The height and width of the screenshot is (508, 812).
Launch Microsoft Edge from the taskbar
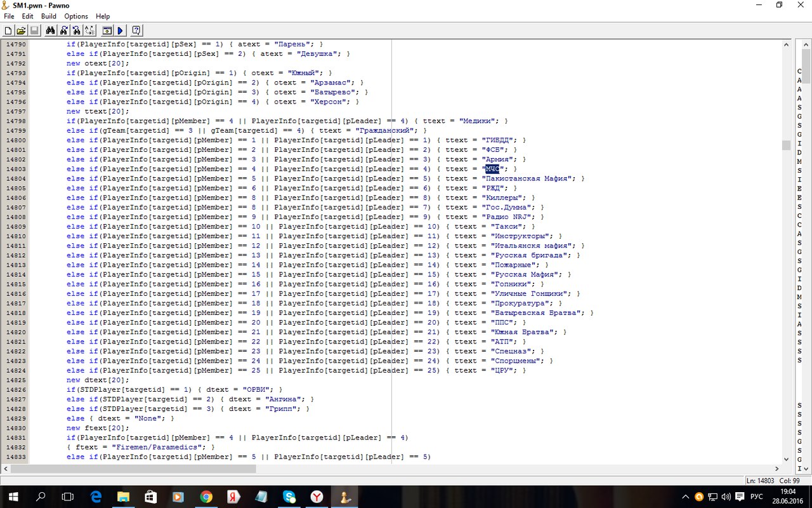pos(96,497)
